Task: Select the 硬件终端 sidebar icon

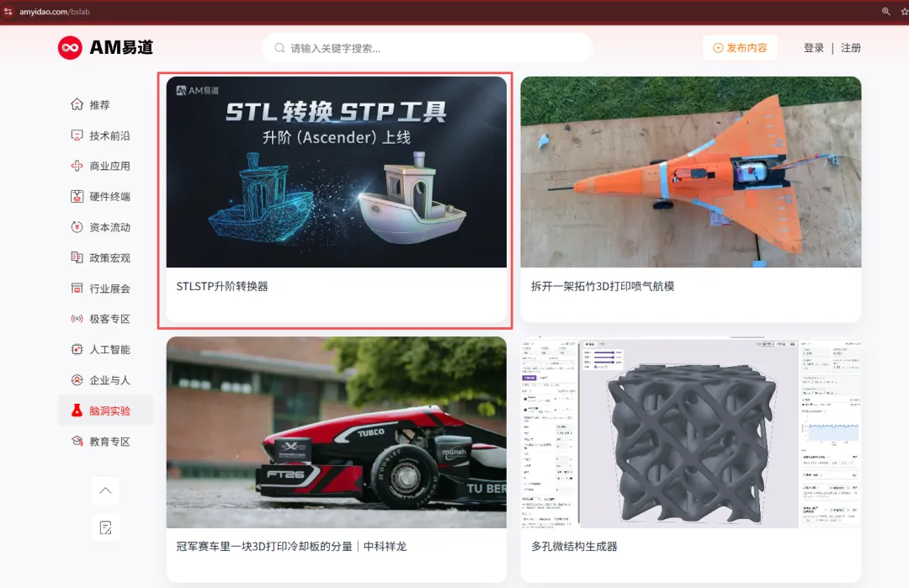Action: pos(77,196)
